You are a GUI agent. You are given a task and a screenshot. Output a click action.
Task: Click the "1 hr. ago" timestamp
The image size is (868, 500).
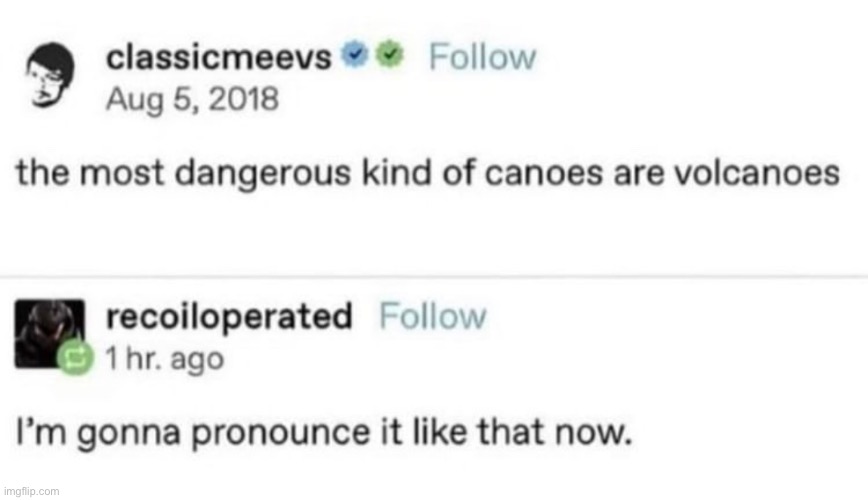click(x=165, y=357)
